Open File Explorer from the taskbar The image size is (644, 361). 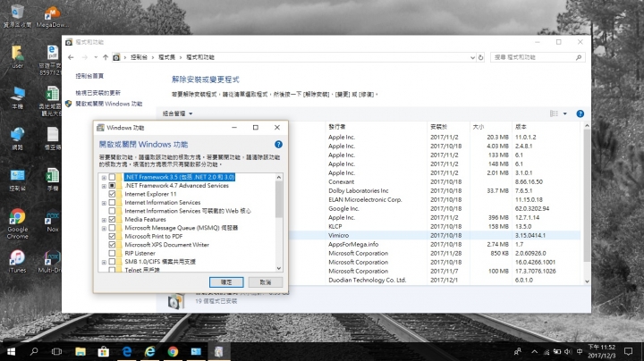tap(80, 351)
